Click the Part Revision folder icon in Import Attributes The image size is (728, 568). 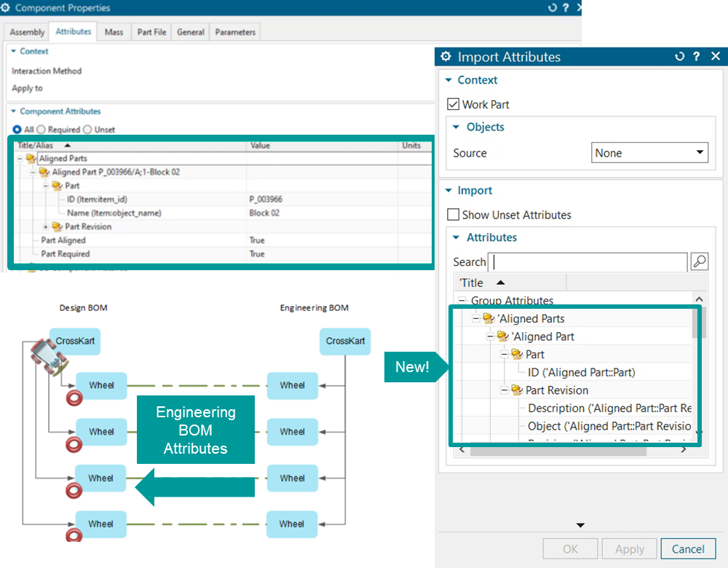pos(517,390)
